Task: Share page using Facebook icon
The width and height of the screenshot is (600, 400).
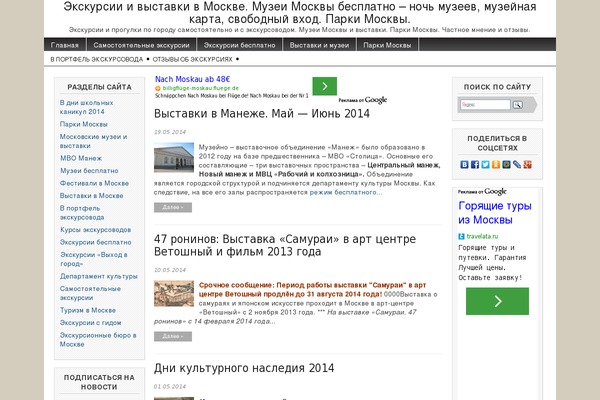Action: pyautogui.click(x=475, y=165)
